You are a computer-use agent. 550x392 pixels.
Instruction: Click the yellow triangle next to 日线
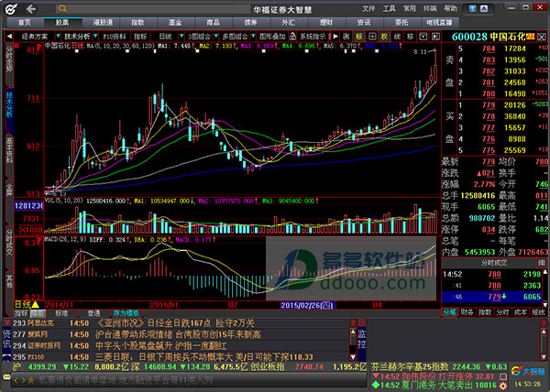point(36,305)
